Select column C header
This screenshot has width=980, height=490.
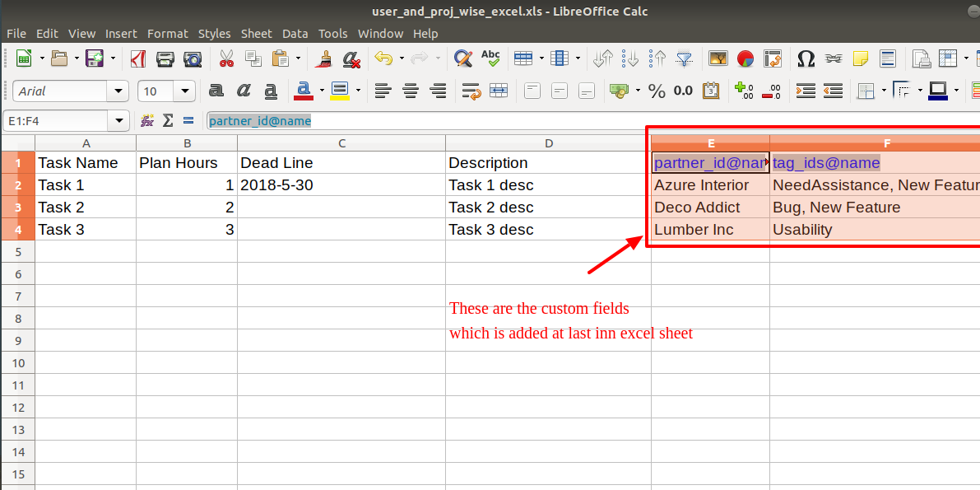(x=341, y=143)
